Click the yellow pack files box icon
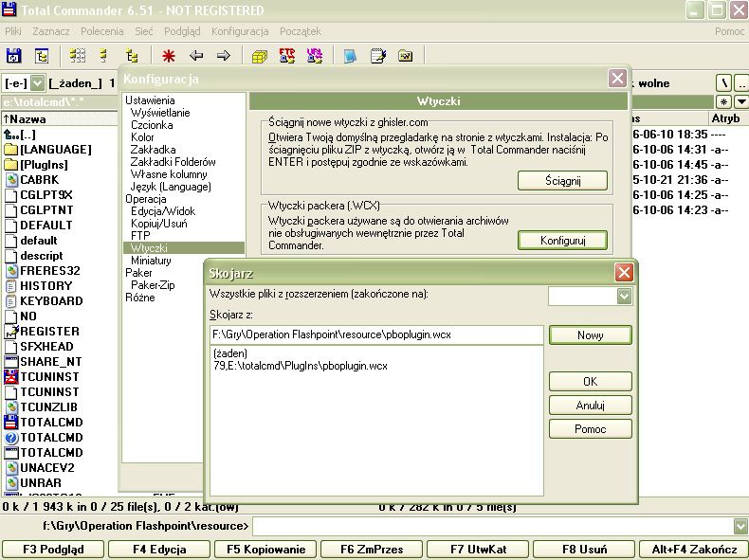749x560 pixels. 260,56
